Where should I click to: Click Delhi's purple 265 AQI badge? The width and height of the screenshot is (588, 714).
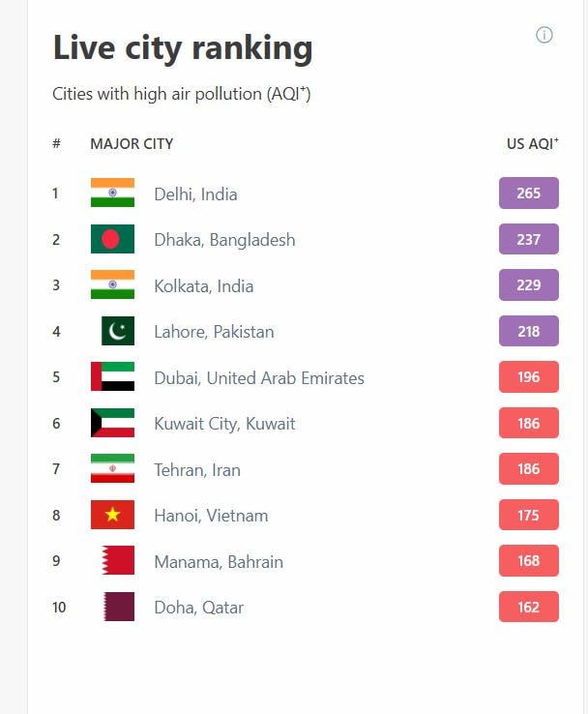pos(528,193)
